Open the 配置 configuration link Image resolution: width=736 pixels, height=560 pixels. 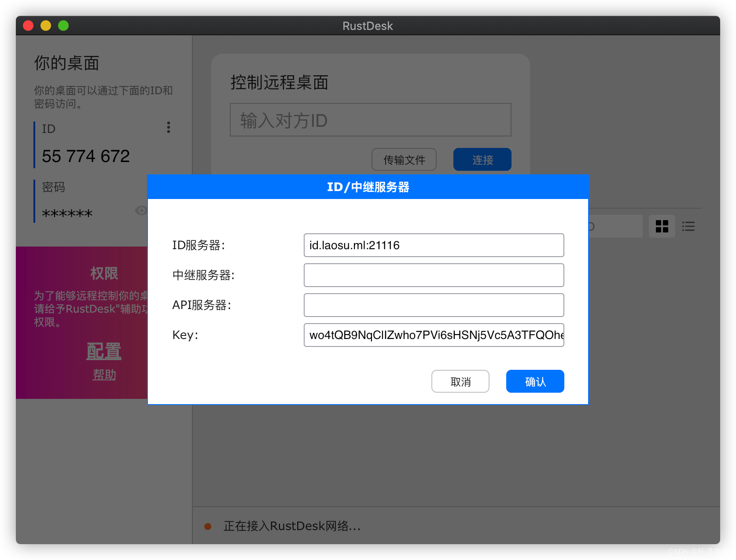tap(104, 351)
